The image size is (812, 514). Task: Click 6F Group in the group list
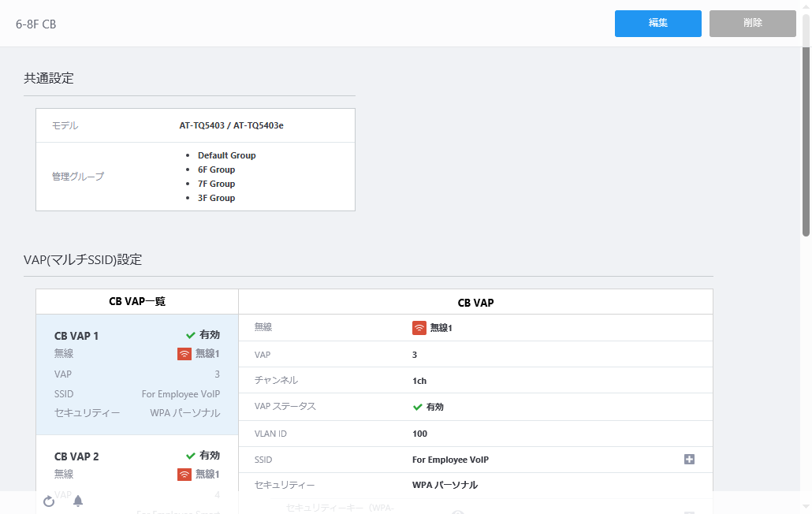(x=217, y=169)
